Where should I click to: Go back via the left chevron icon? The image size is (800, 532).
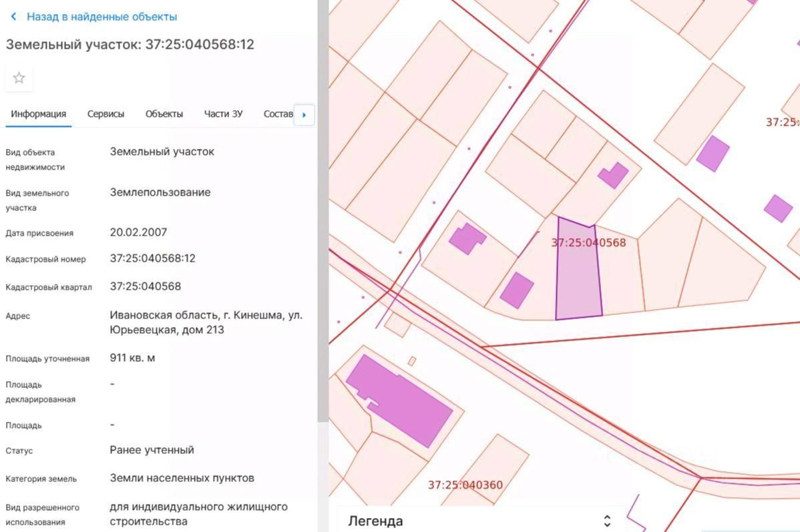click(14, 17)
